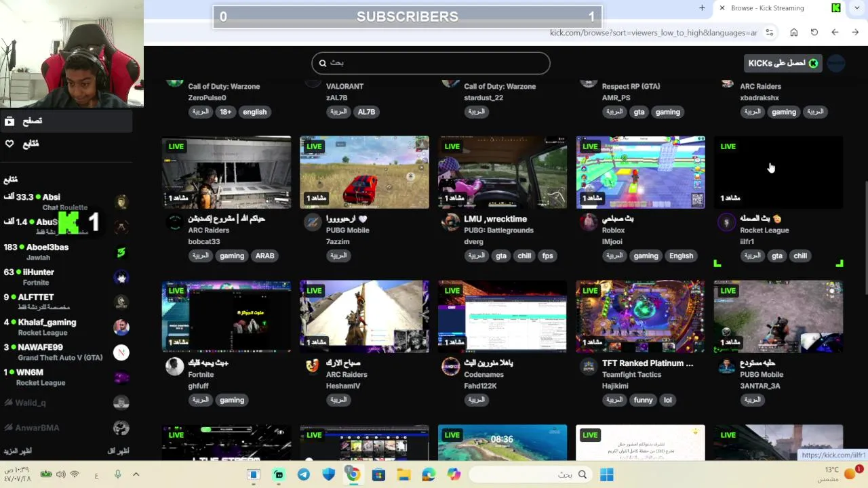Click the 18+ tag under ZeroPulse0
The height and width of the screenshot is (488, 868).
click(x=226, y=112)
